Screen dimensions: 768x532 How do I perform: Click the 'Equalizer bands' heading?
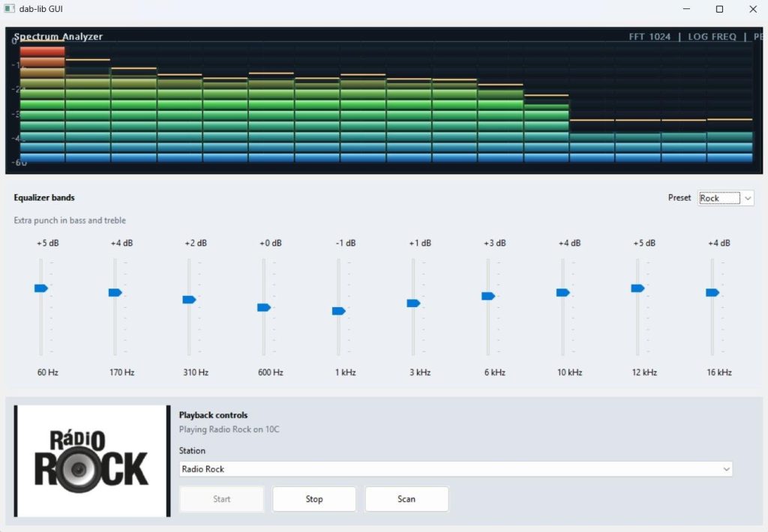coord(44,197)
